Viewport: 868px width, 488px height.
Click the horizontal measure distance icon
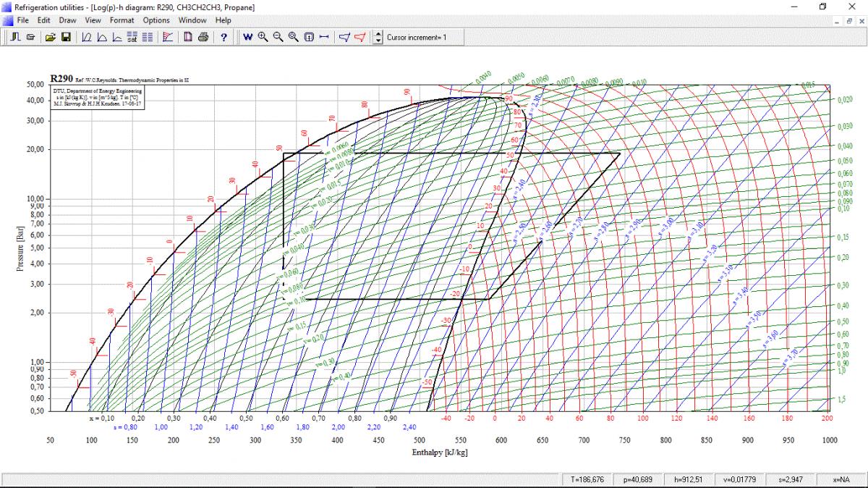(x=323, y=37)
